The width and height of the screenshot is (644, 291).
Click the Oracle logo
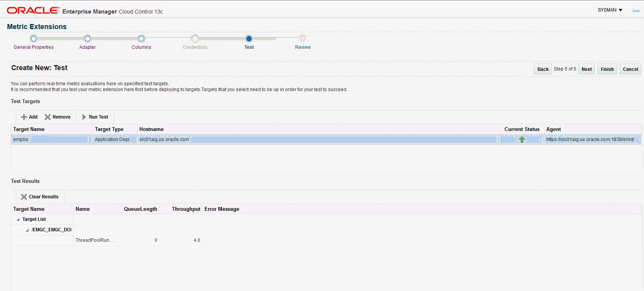(x=33, y=10)
